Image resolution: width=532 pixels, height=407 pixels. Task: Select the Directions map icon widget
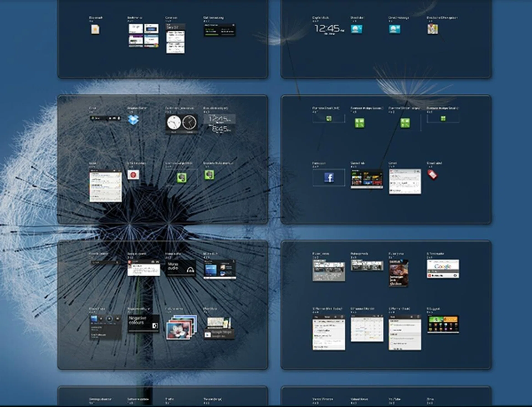pos(433,29)
